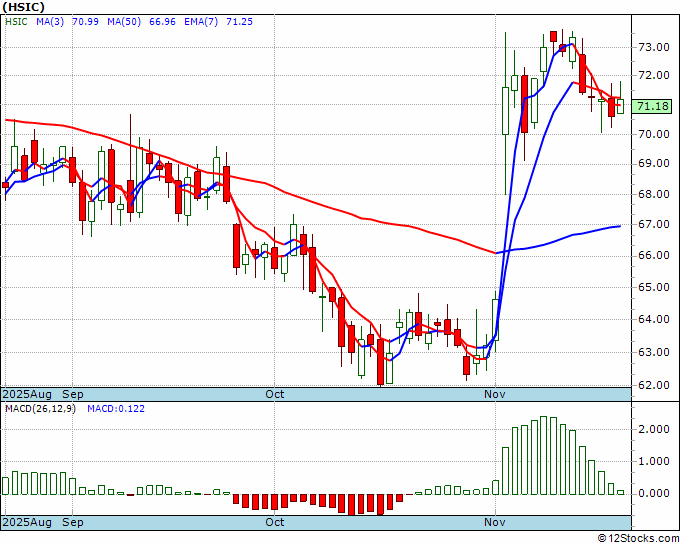Click the 66.00 price axis label
Image resolution: width=680 pixels, height=546 pixels.
click(x=654, y=255)
